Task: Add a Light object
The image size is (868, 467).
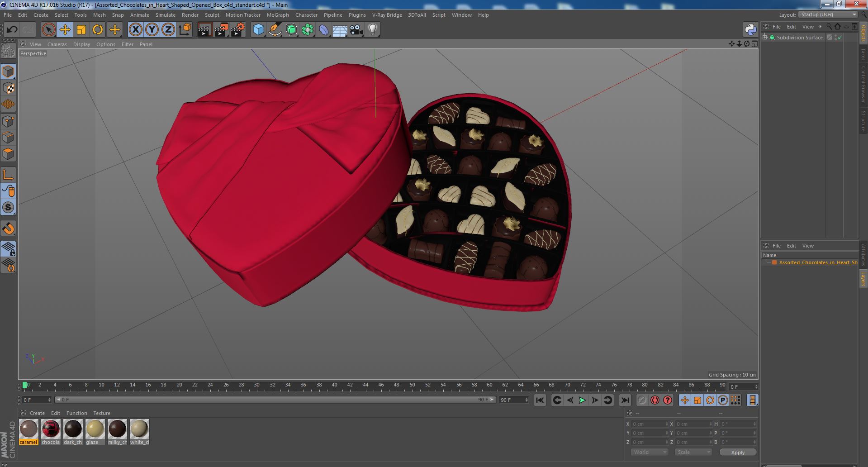Action: tap(372, 30)
